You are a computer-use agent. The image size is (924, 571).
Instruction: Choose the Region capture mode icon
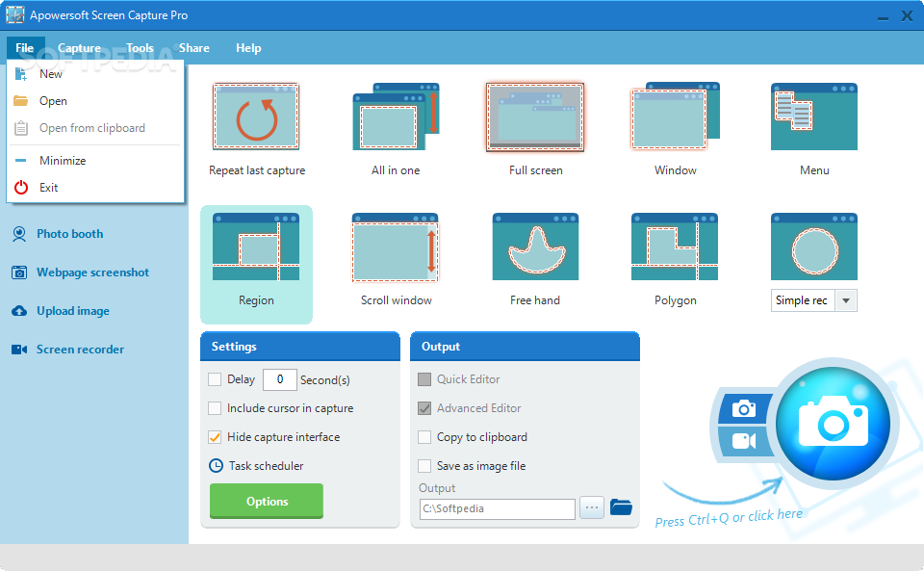pos(256,247)
